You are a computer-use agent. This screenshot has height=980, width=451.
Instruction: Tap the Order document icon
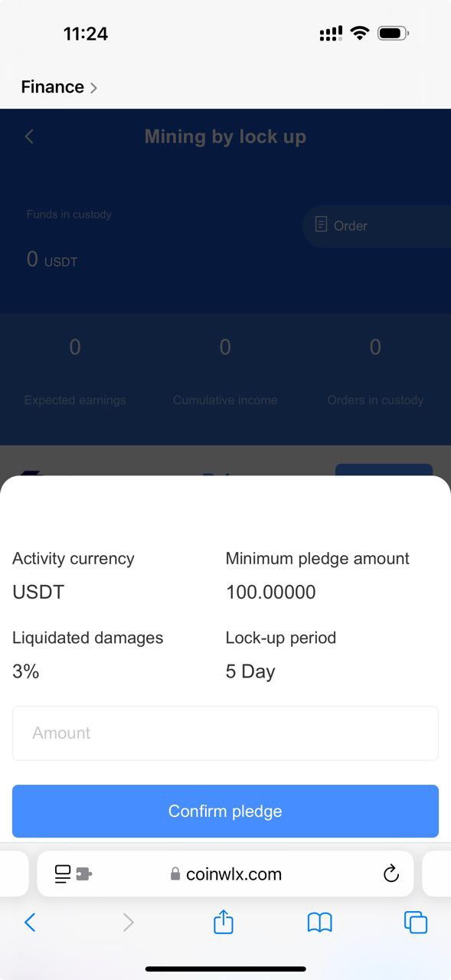321,225
